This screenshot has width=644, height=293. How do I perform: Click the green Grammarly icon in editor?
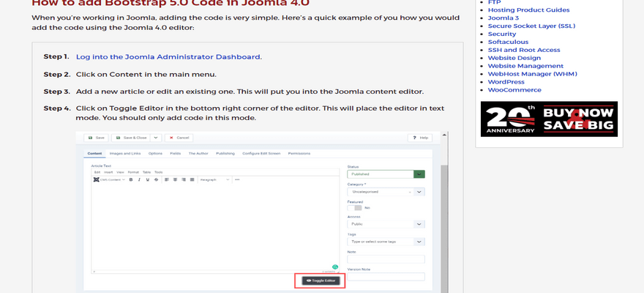click(x=335, y=267)
